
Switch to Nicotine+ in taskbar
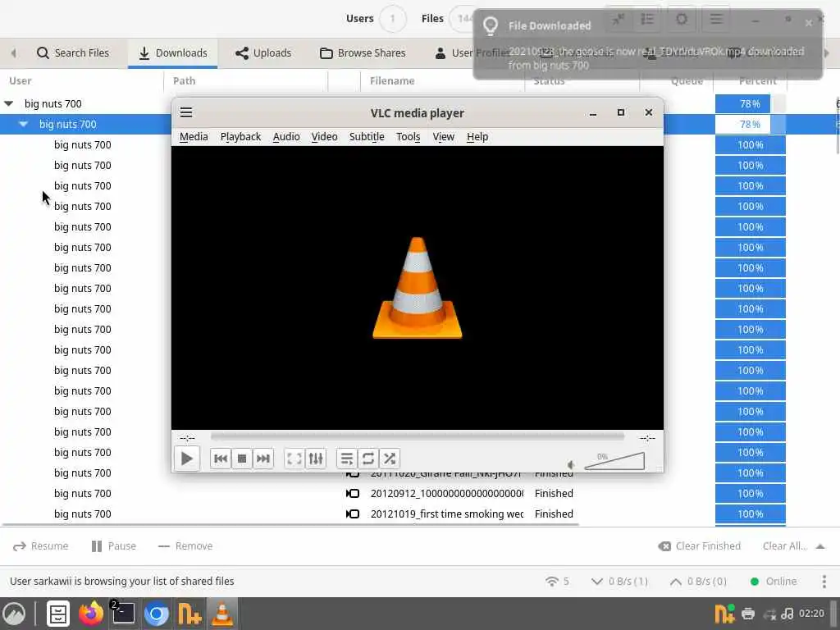[x=189, y=614]
